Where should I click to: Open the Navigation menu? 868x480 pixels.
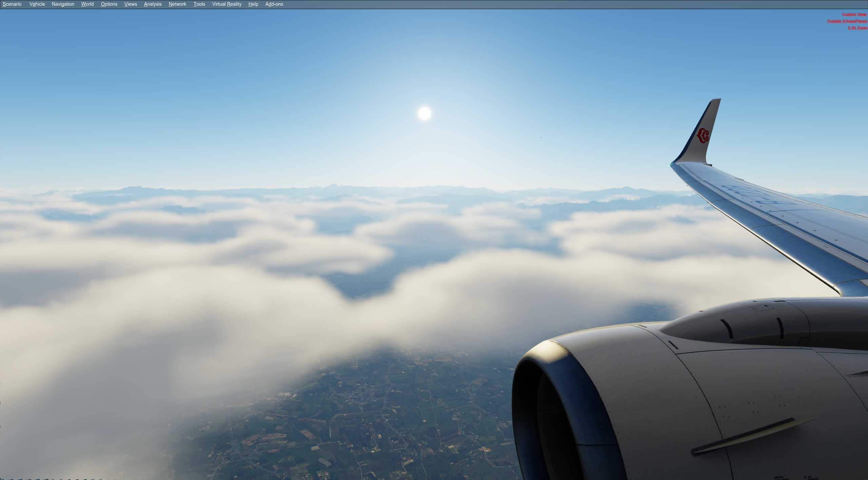click(63, 4)
